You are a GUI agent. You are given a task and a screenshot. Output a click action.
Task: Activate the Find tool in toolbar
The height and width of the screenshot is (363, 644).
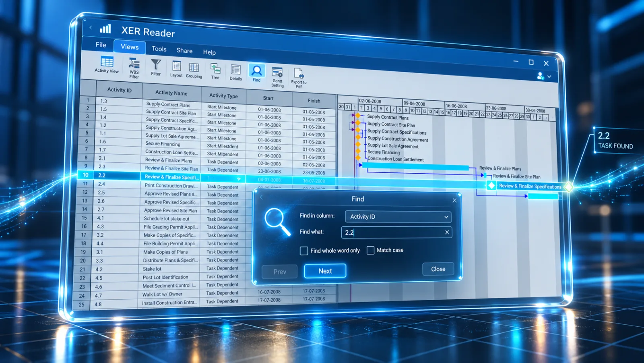coord(256,73)
